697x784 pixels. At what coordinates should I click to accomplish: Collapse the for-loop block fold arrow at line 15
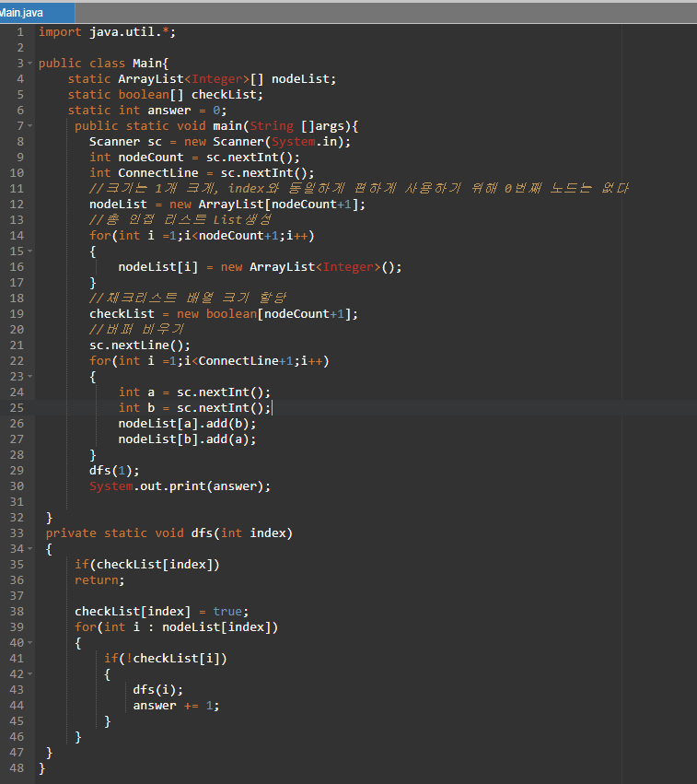[30, 251]
